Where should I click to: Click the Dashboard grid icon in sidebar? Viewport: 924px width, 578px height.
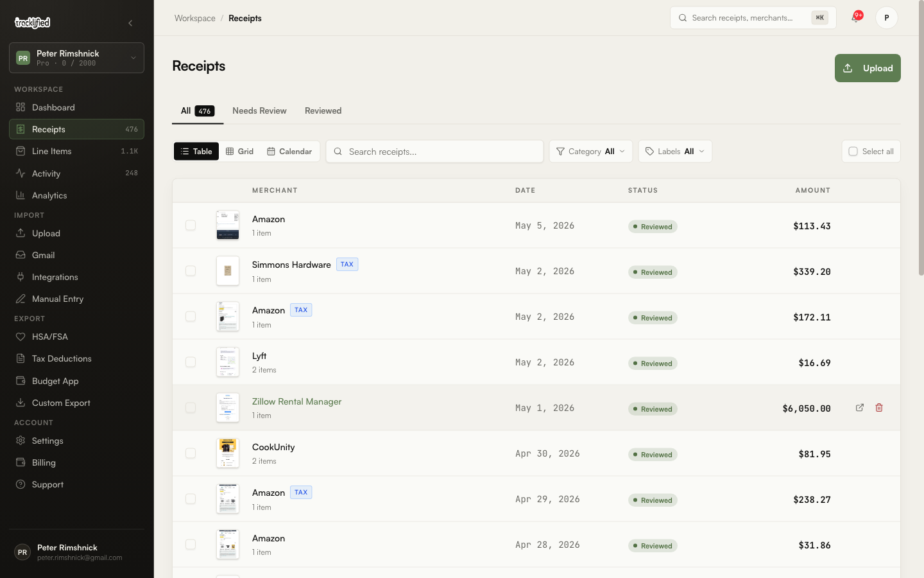pos(21,107)
